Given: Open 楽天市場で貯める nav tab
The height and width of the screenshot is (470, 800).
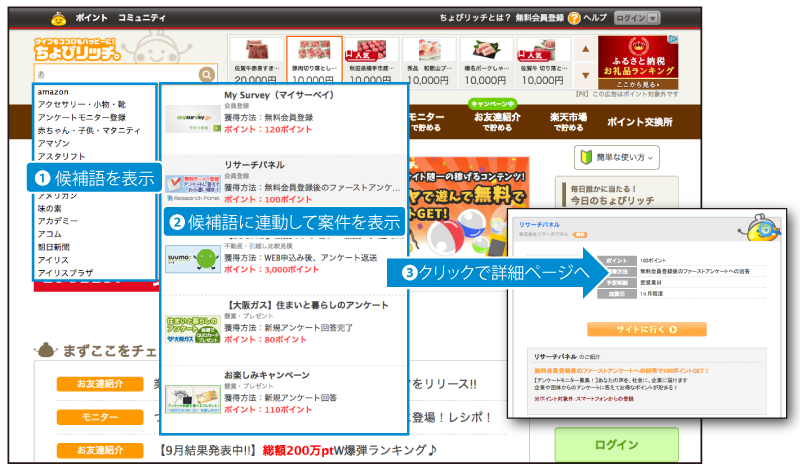Looking at the screenshot, I should tap(568, 122).
